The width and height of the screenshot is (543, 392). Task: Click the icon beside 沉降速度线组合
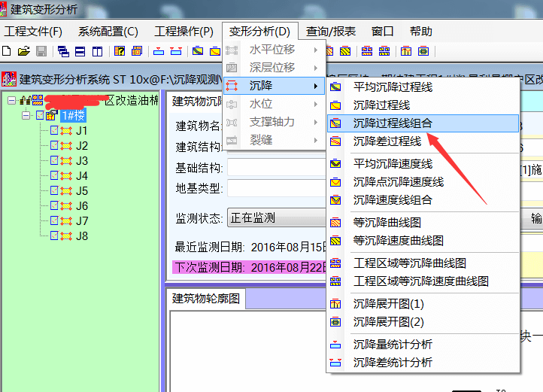point(335,200)
